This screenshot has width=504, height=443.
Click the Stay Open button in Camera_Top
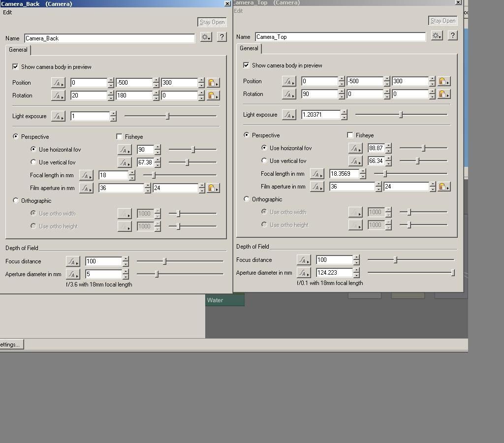pos(442,21)
